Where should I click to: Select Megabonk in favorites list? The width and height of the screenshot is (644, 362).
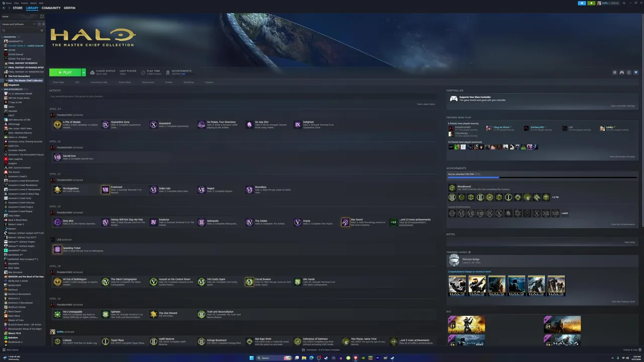pyautogui.click(x=13, y=85)
